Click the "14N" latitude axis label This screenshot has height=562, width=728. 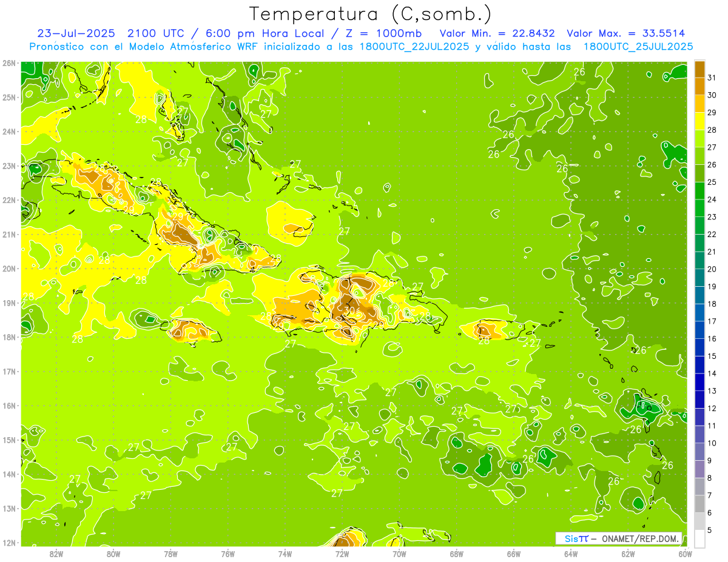coord(8,474)
